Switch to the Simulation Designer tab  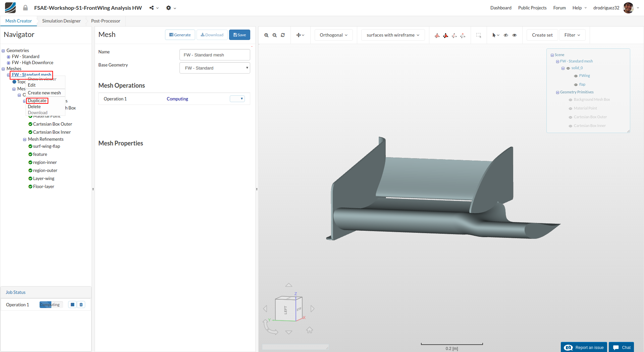(61, 21)
